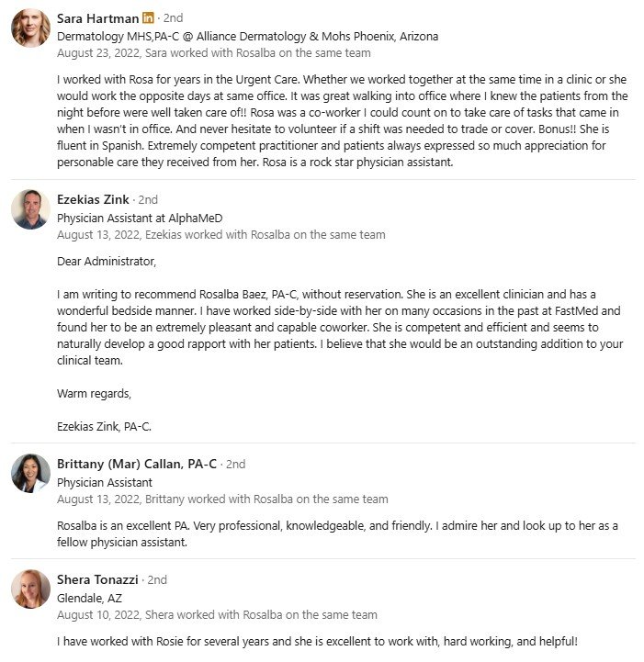Click Shera's 'I have worked with Rosie' recommendation
Image resolution: width=644 pixels, height=662 pixels.
pos(318,641)
